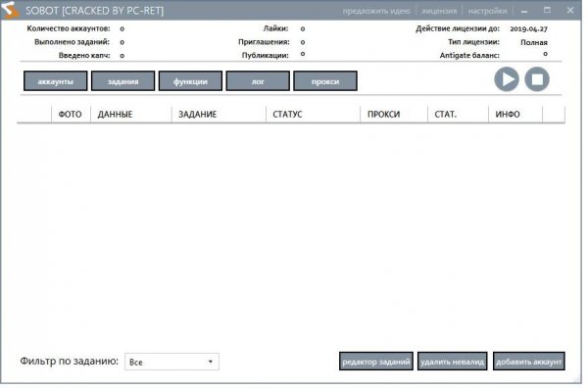Screen dimensions: 588x390
Task: Minimize the SOBOT window
Action: pos(524,11)
